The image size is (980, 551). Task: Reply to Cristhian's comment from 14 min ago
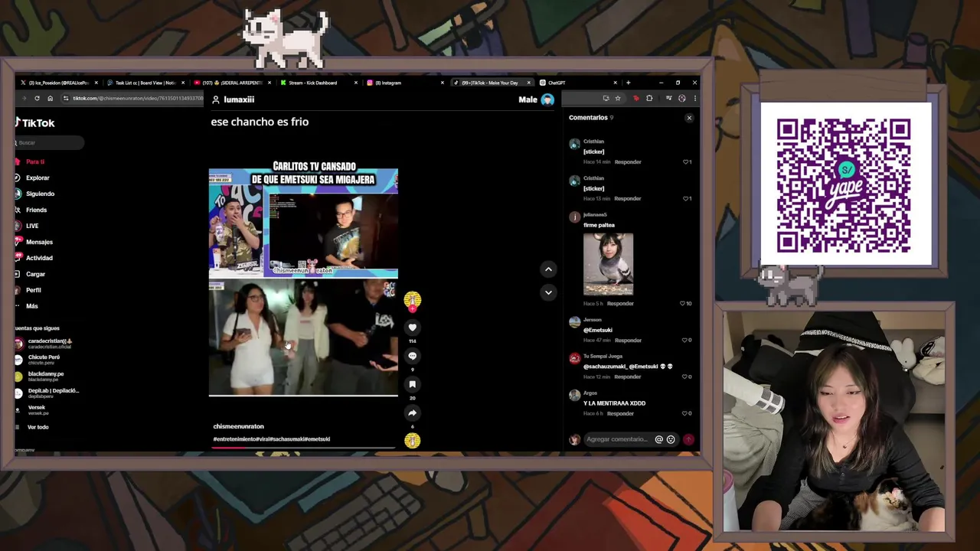click(628, 162)
